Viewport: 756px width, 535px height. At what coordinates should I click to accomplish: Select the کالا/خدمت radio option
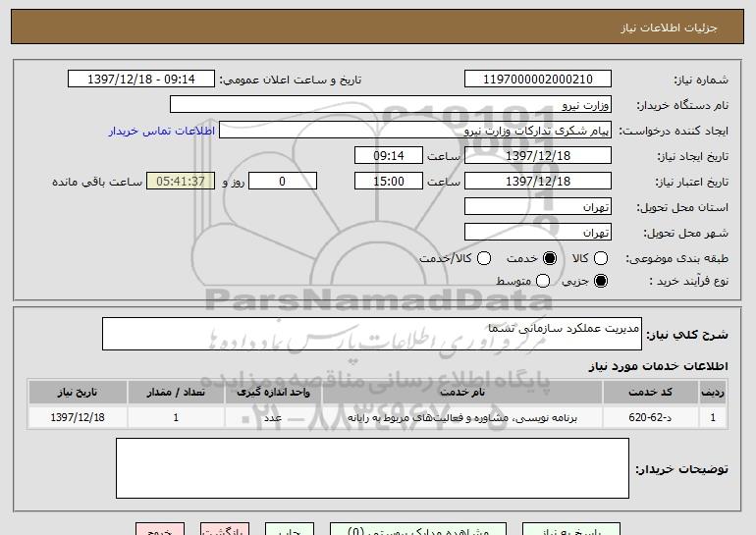tap(484, 258)
